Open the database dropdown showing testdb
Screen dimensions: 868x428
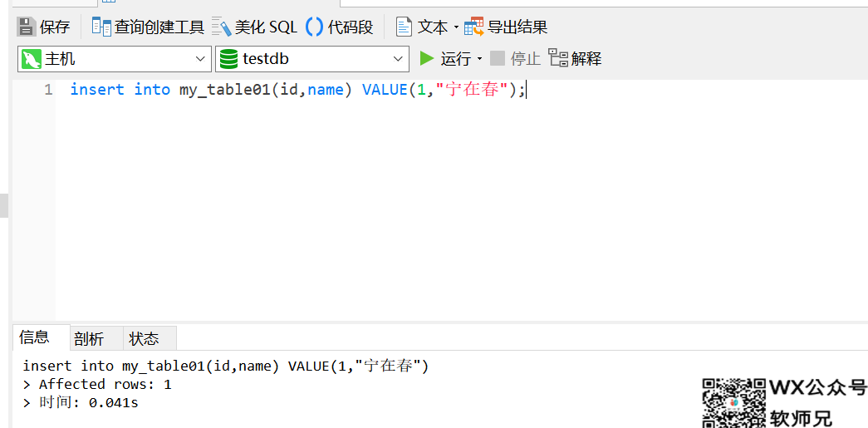(312, 59)
